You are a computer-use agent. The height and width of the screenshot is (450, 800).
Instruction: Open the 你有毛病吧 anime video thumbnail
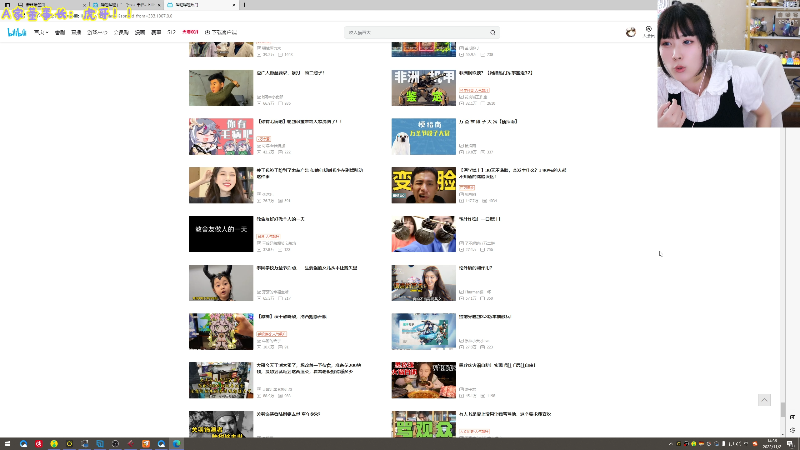[221, 136]
